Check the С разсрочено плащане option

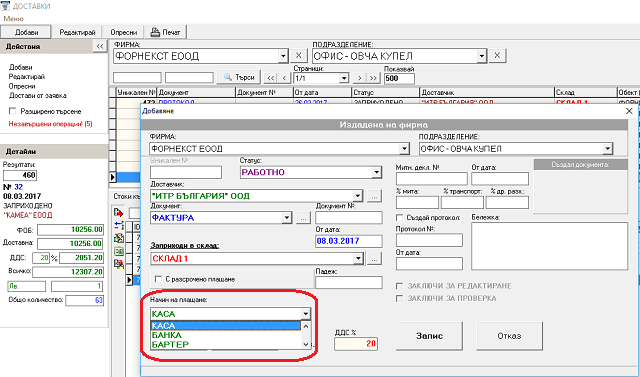click(158, 279)
